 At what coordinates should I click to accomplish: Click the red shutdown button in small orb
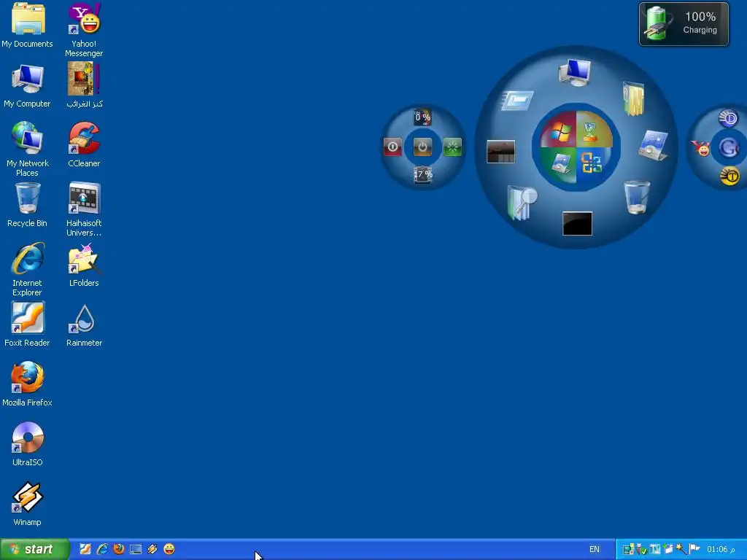click(x=393, y=147)
